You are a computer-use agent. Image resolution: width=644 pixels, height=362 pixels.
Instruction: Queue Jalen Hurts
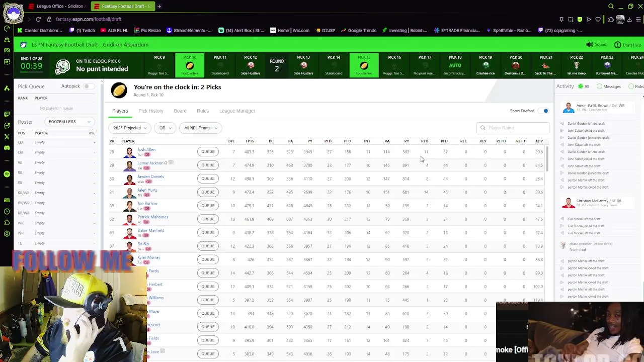click(208, 192)
